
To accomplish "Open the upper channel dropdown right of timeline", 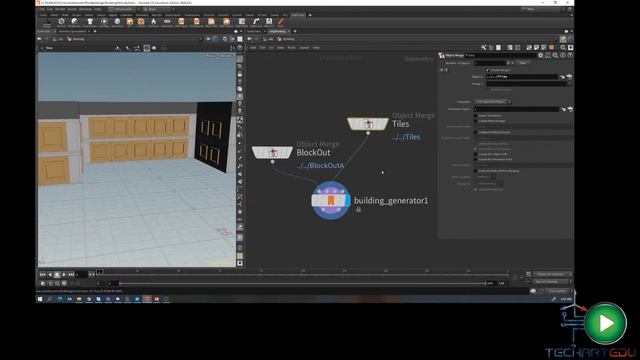I will coord(553,274).
